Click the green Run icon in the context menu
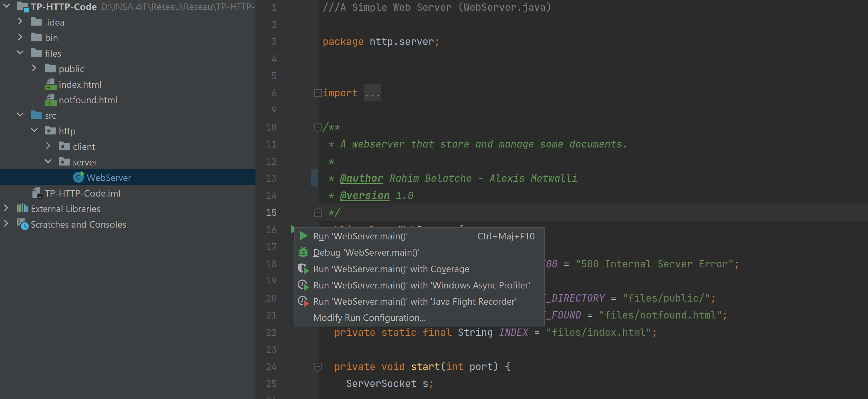The height and width of the screenshot is (399, 868). [304, 236]
